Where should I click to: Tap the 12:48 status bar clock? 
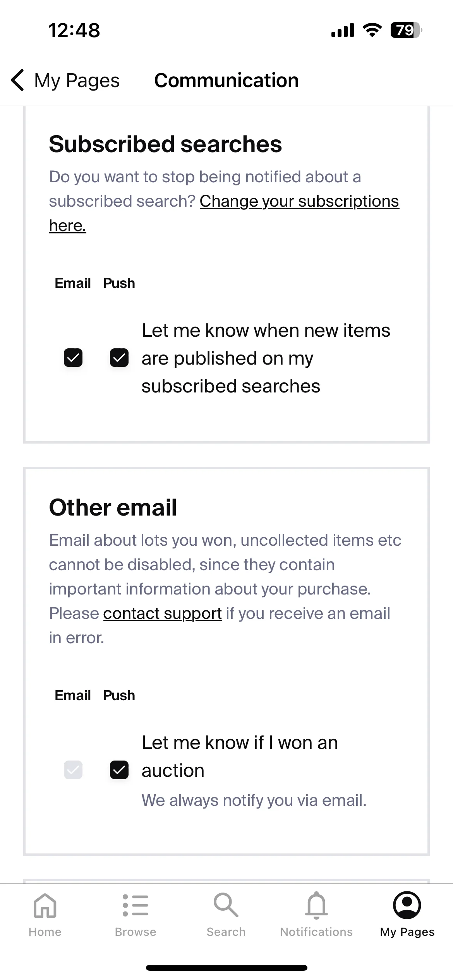click(x=74, y=30)
